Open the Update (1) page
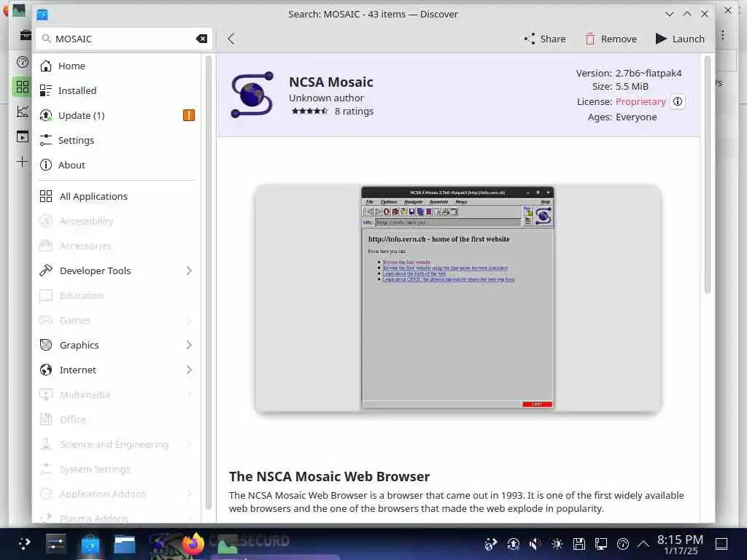This screenshot has height=560, width=747. (x=117, y=115)
